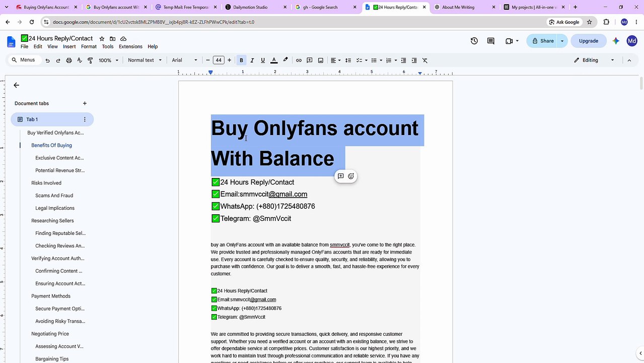Apply underline formatting
The height and width of the screenshot is (363, 644).
(x=263, y=60)
